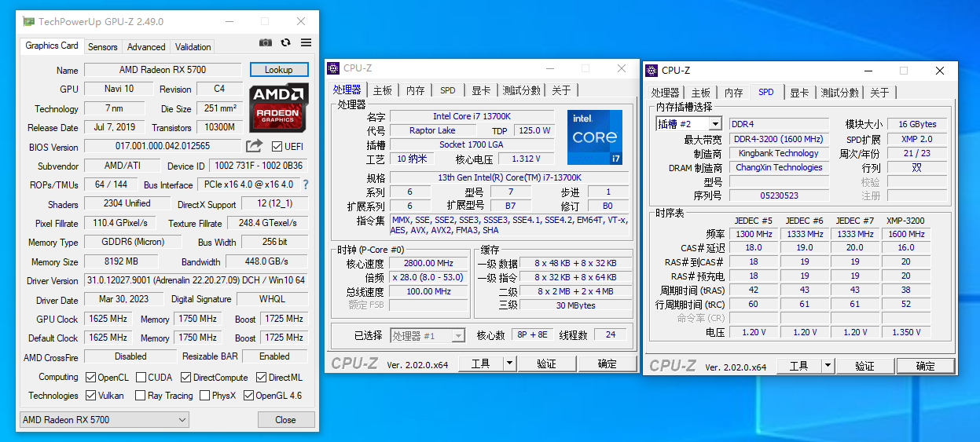The height and width of the screenshot is (442, 980).
Task: Open 处理器 tab in CPU-Z SPD window
Action: [x=666, y=93]
